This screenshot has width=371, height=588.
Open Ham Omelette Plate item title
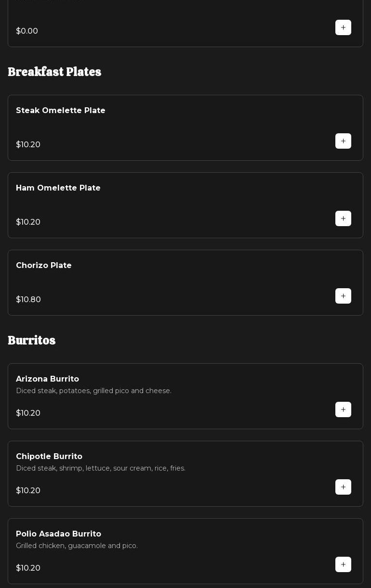tap(58, 188)
